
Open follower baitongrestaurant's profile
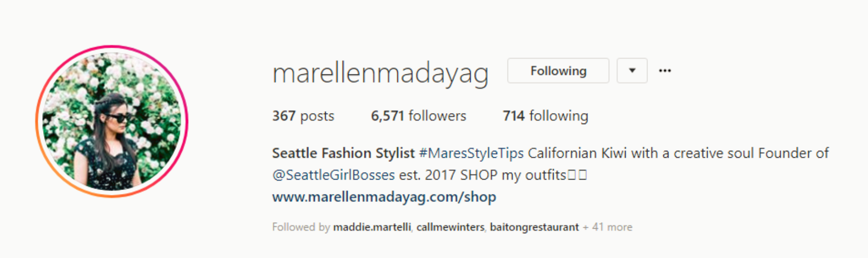[x=534, y=227]
